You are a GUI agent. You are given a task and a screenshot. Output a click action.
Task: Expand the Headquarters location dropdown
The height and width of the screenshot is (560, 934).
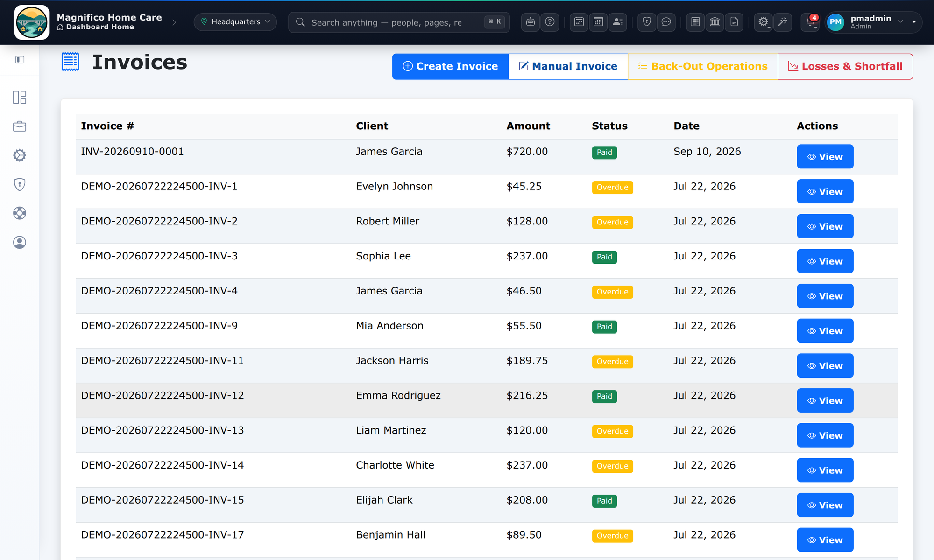click(x=235, y=22)
